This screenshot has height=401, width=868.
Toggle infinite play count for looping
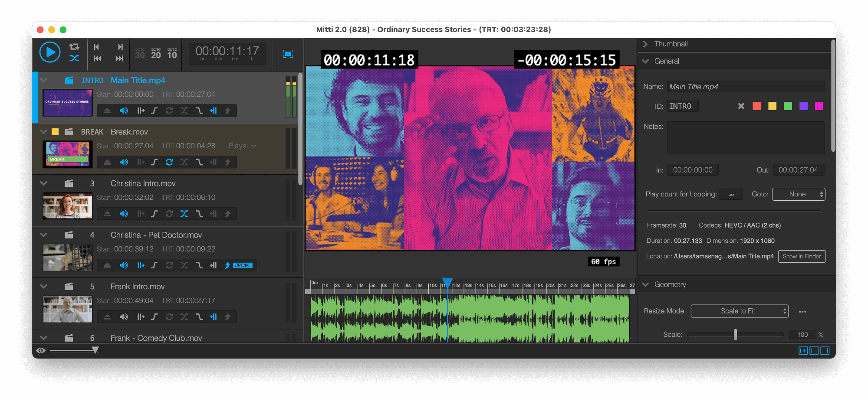pyautogui.click(x=730, y=194)
